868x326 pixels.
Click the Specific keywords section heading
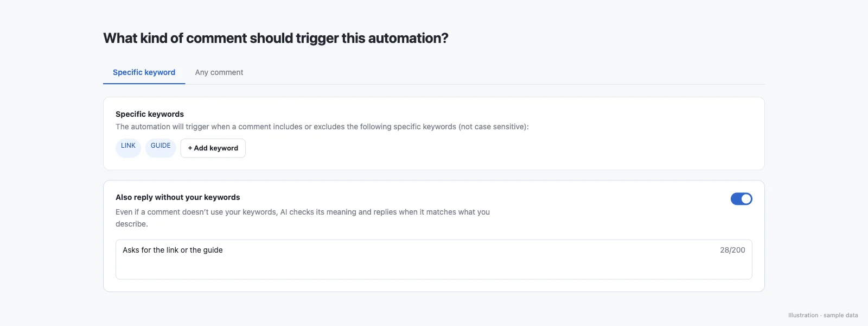point(150,114)
